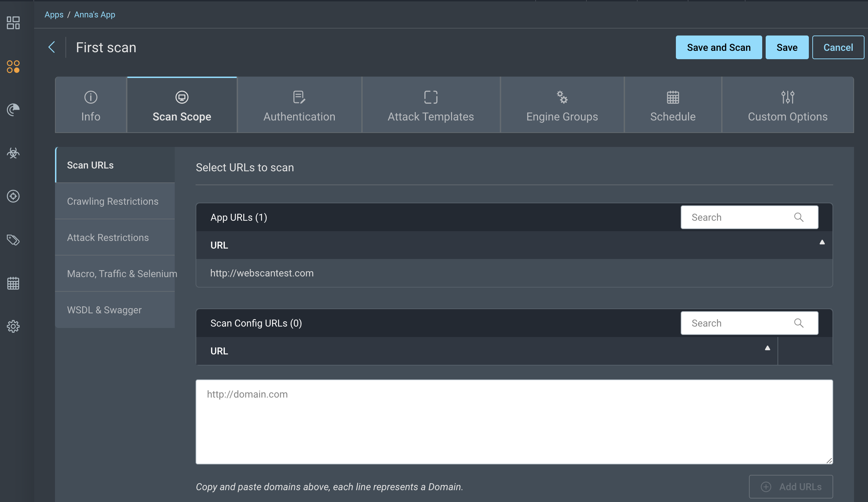Follow the Anna's App breadcrumb link
868x502 pixels.
pyautogui.click(x=95, y=15)
